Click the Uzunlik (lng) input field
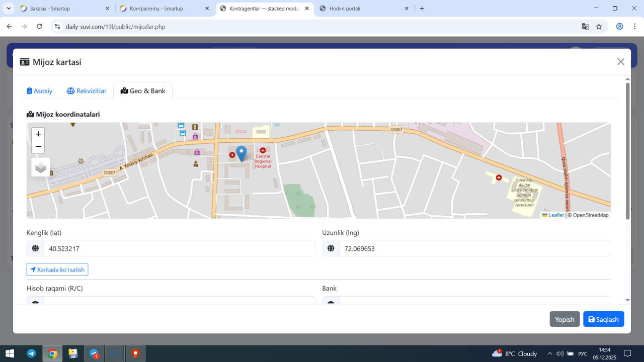Image resolution: width=644 pixels, height=362 pixels. [474, 248]
